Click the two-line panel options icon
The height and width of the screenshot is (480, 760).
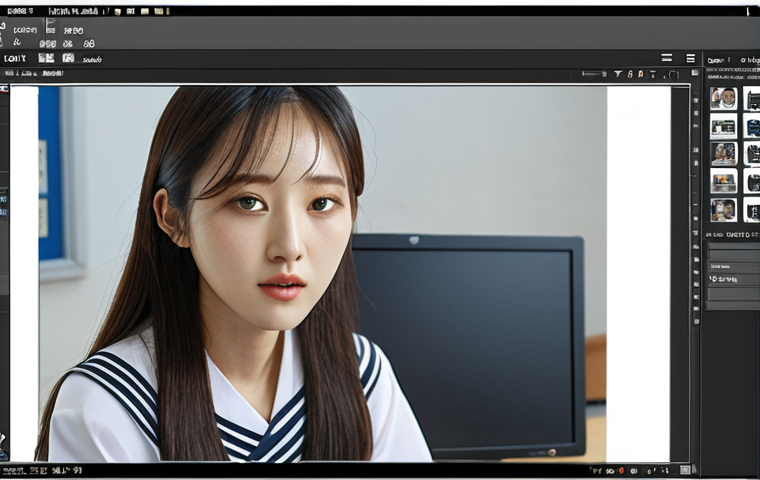[x=667, y=58]
